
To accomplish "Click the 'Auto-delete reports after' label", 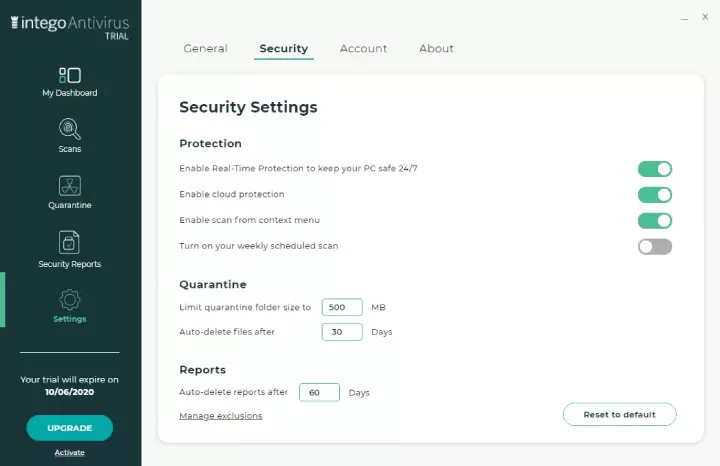I will (233, 392).
